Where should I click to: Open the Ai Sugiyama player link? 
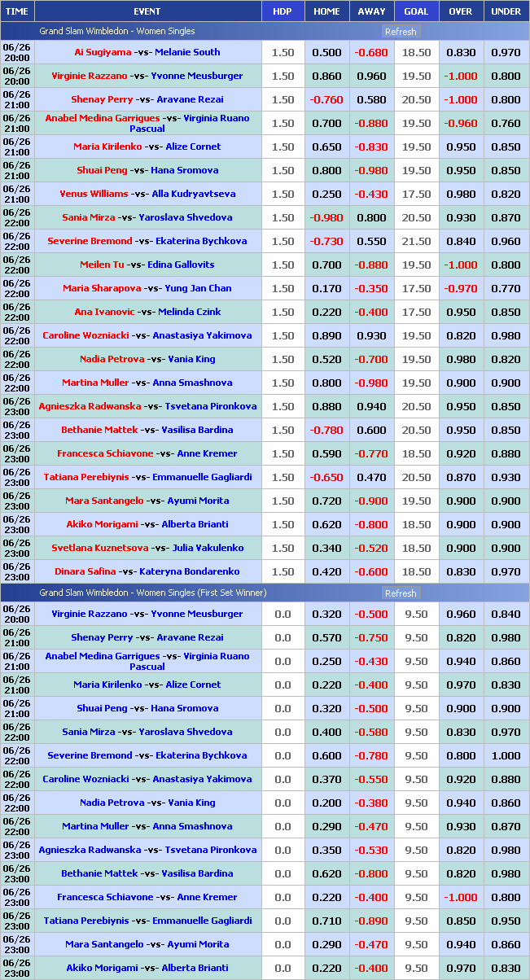tap(103, 52)
